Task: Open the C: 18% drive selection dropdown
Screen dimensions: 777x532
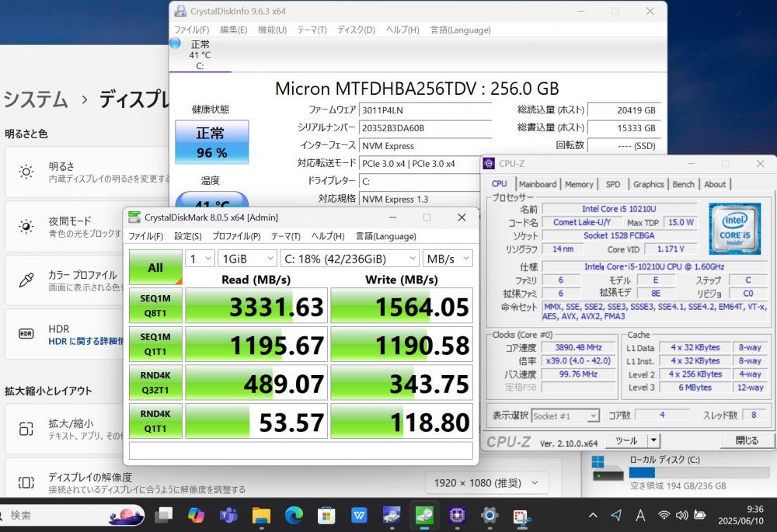Action: [x=350, y=259]
